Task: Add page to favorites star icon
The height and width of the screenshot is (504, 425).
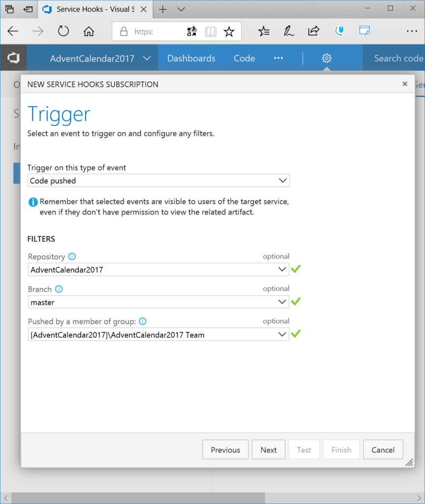Action: click(229, 31)
